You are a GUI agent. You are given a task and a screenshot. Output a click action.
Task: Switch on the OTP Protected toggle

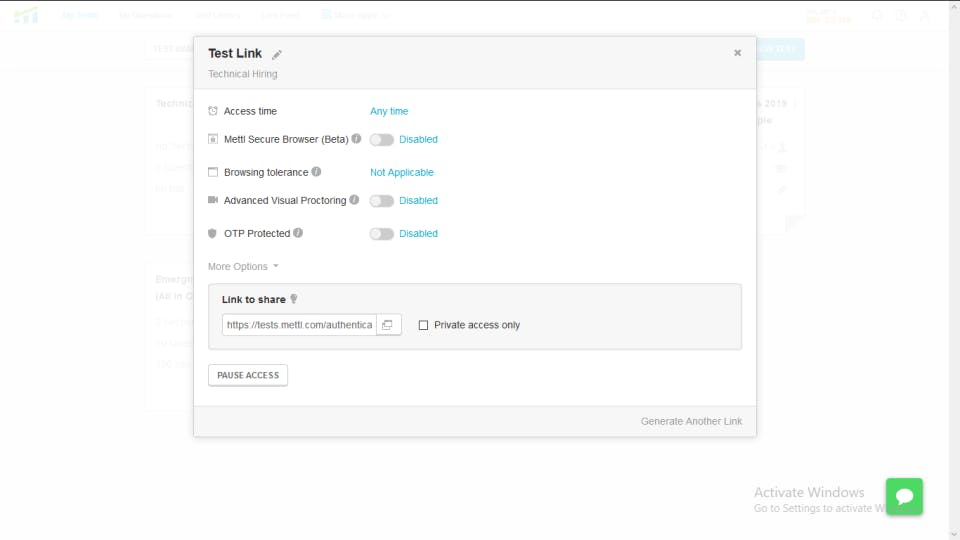[381, 234]
